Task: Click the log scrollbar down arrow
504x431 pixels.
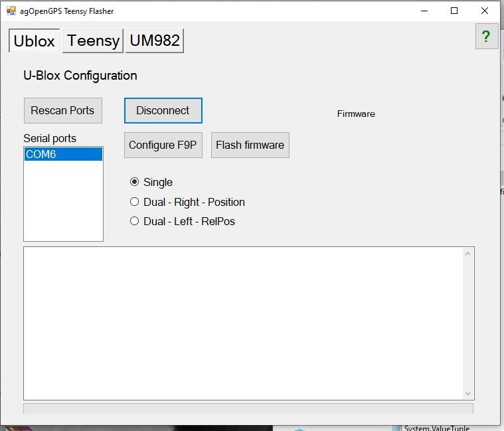Action: [x=467, y=393]
